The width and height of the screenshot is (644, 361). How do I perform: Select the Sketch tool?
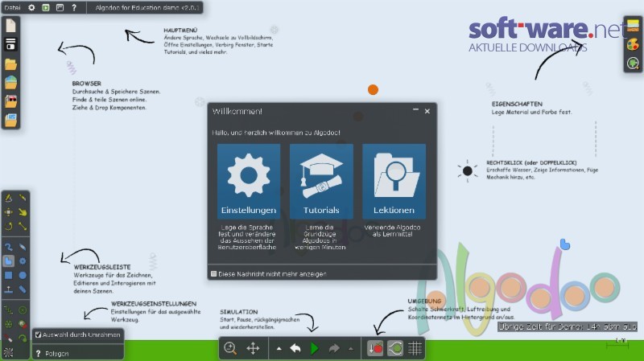coord(8,198)
